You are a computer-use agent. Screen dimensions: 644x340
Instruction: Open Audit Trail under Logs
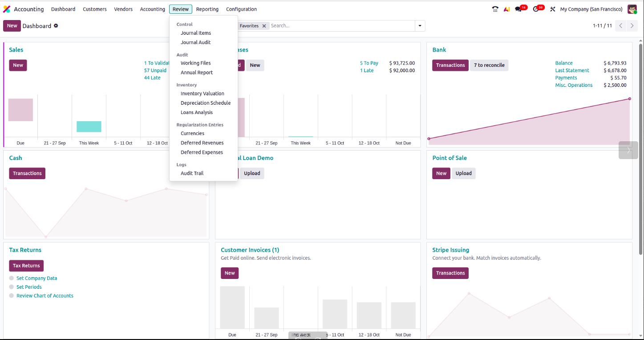tap(192, 173)
